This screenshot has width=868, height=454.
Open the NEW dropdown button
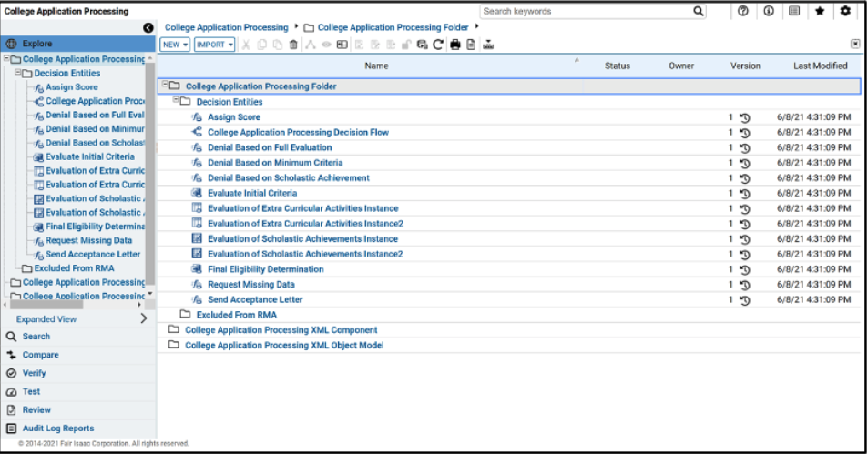(x=175, y=45)
